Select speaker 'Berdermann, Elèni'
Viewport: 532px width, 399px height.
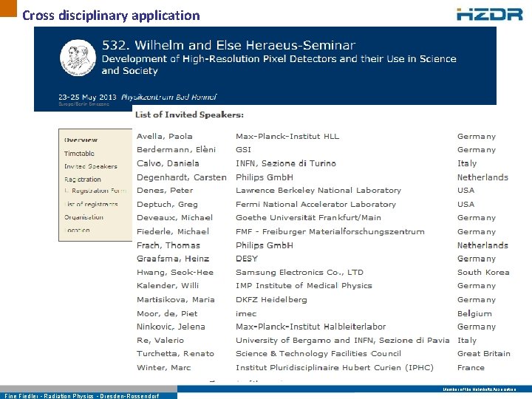point(176,149)
